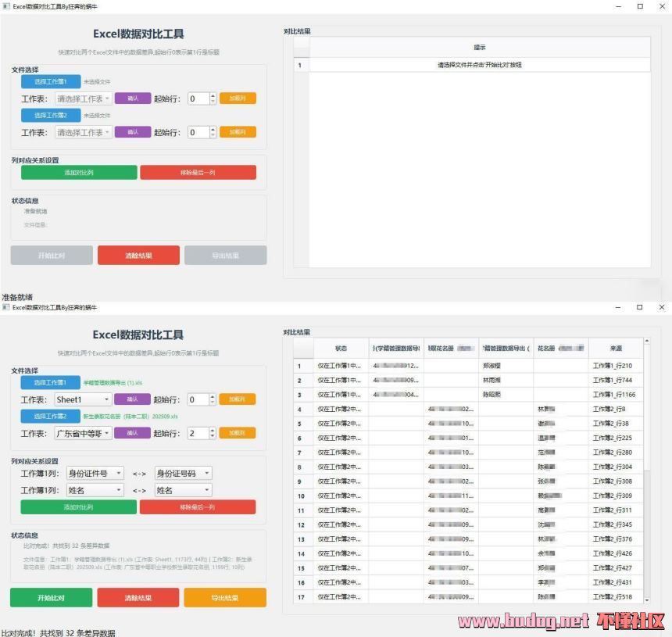Click 选择工作簿2 in the top window
The width and height of the screenshot is (672, 637).
[51, 116]
